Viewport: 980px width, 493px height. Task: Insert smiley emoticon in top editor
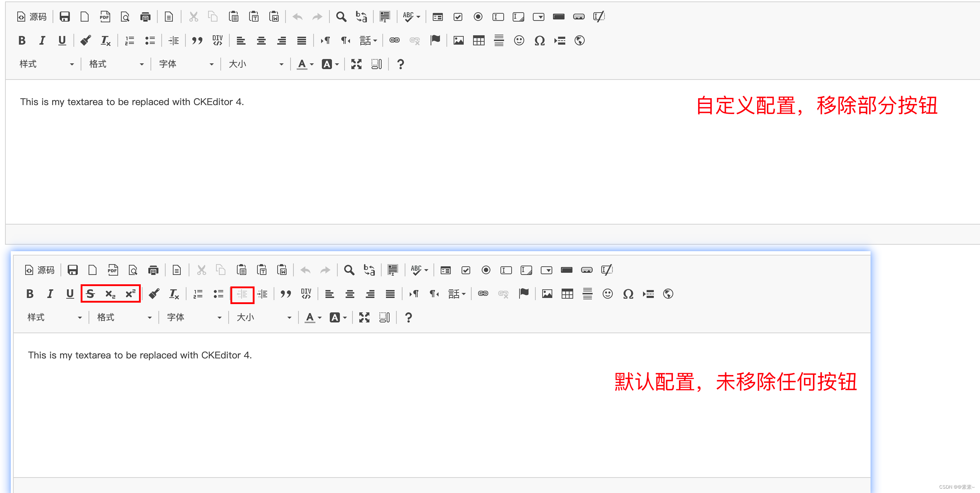[519, 40]
